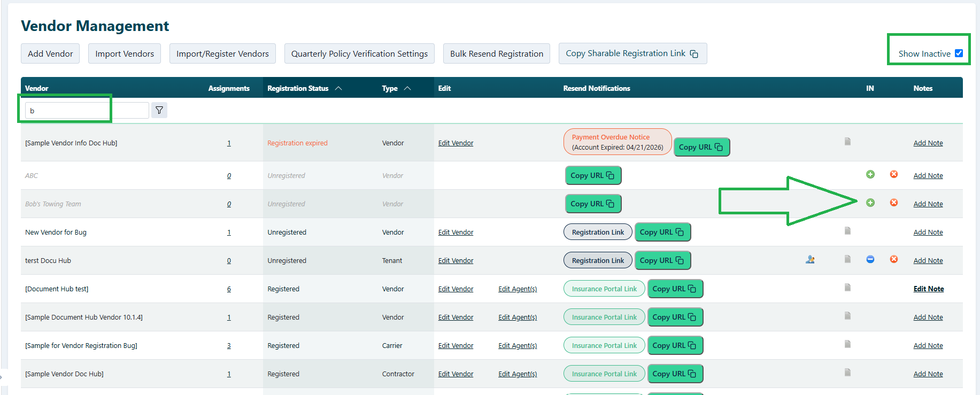Click Payment Overdue Notice for Sample Vendor Info
980x395 pixels.
pos(618,142)
